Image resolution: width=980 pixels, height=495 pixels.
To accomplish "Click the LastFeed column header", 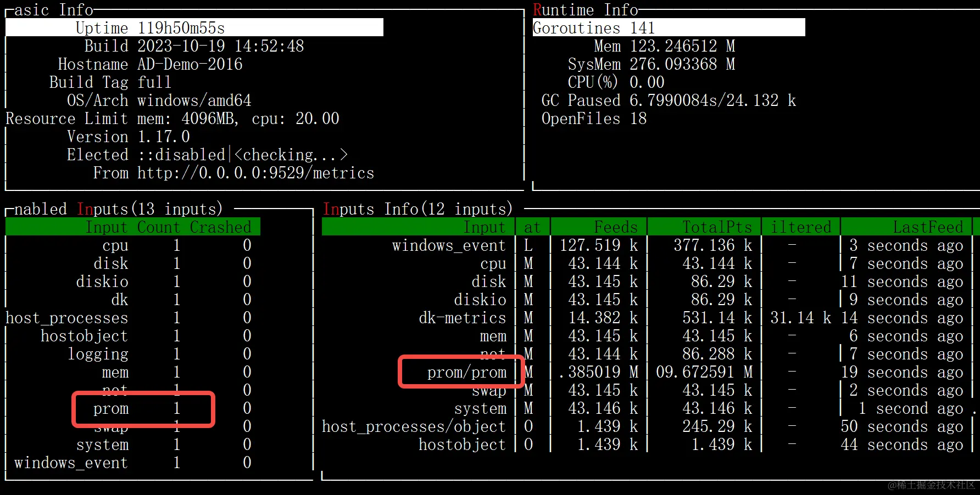I will point(928,227).
